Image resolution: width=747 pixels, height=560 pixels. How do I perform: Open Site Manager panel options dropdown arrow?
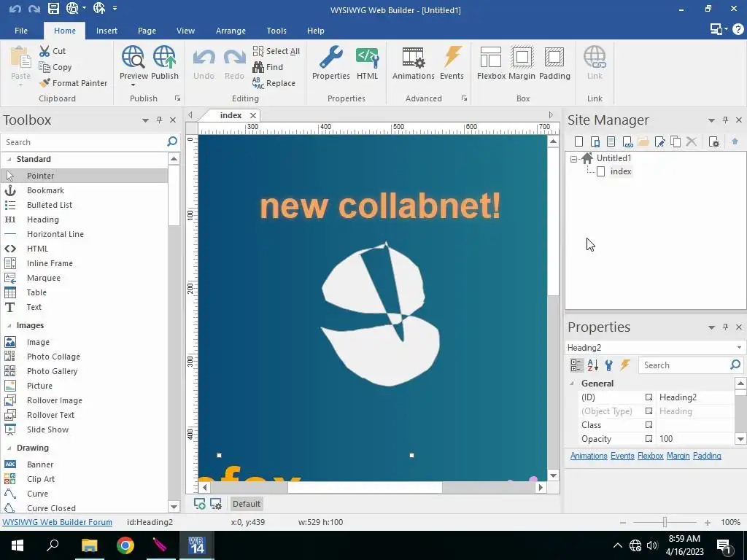tap(711, 120)
